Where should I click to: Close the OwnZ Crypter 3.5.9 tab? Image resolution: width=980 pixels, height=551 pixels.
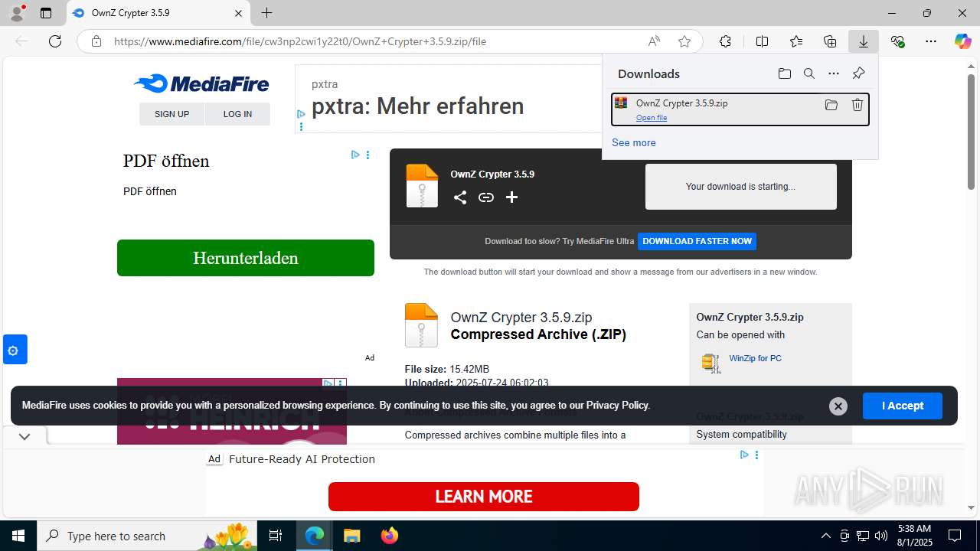[x=238, y=13]
